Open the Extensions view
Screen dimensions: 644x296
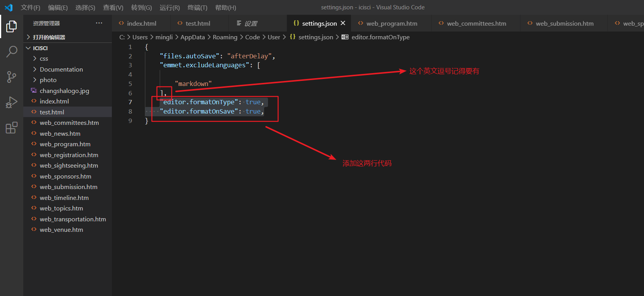click(x=12, y=128)
